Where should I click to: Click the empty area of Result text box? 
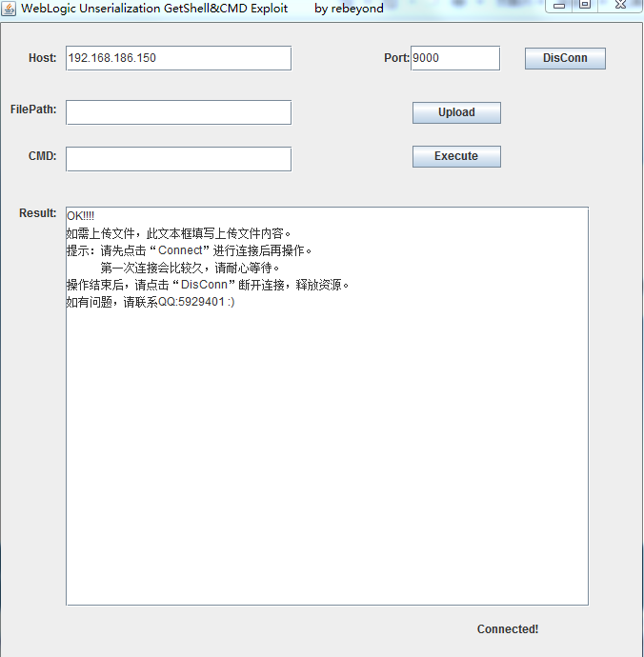coord(327,457)
